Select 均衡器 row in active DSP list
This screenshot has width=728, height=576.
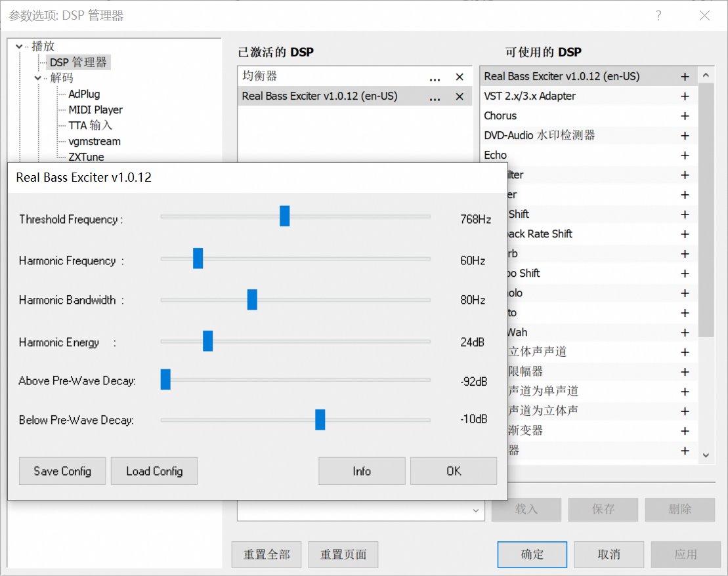tap(354, 77)
